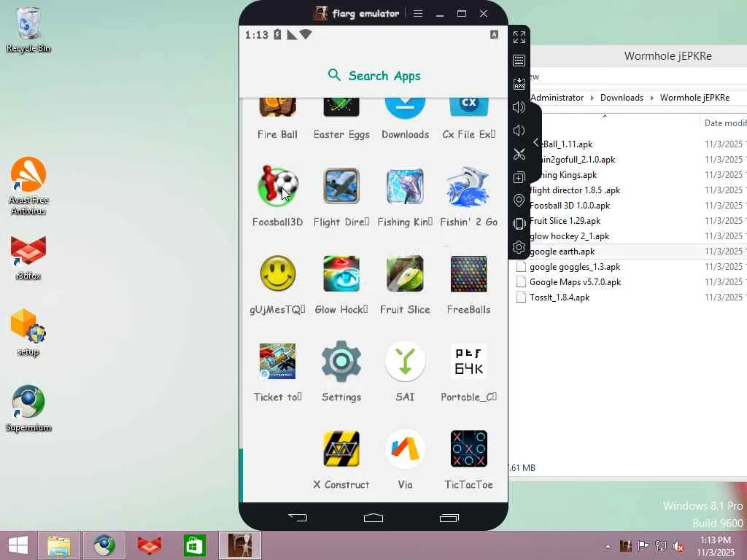Click the scissors screenshot icon in sidebar
Screen dimensions: 747x560
pyautogui.click(x=519, y=154)
